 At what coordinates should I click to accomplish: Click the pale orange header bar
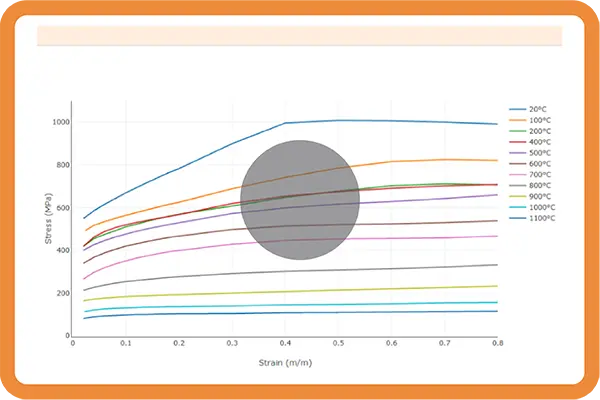[x=299, y=36]
